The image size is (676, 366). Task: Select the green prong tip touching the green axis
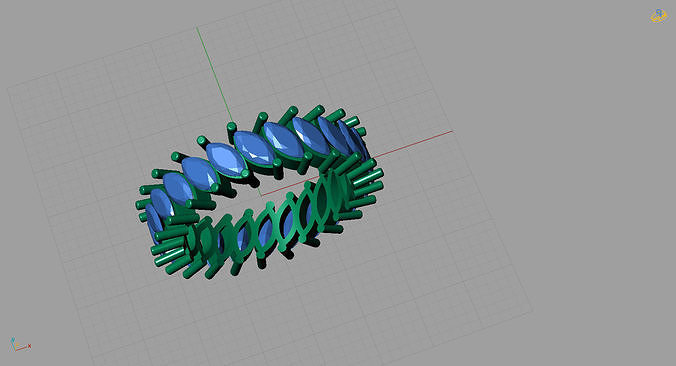(x=232, y=127)
